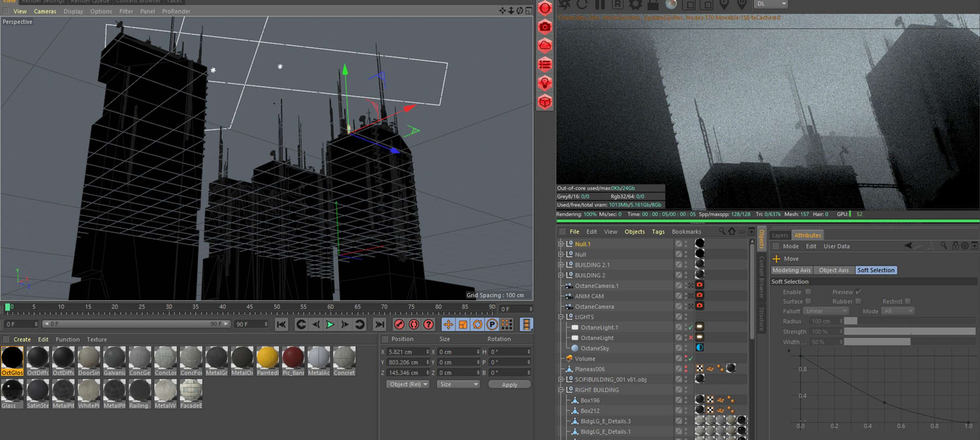980x440 pixels.
Task: Toggle point level animation dots icon
Action: coord(506,324)
